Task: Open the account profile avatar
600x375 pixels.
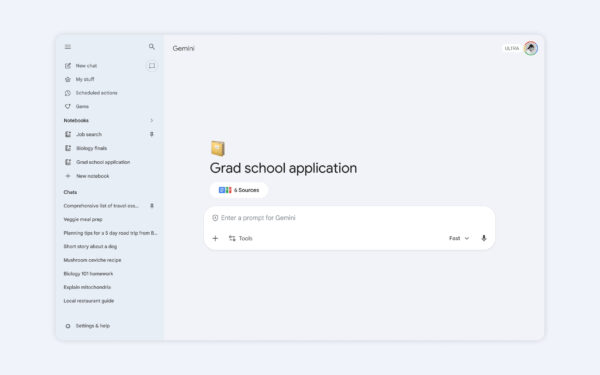Action: tap(531, 48)
